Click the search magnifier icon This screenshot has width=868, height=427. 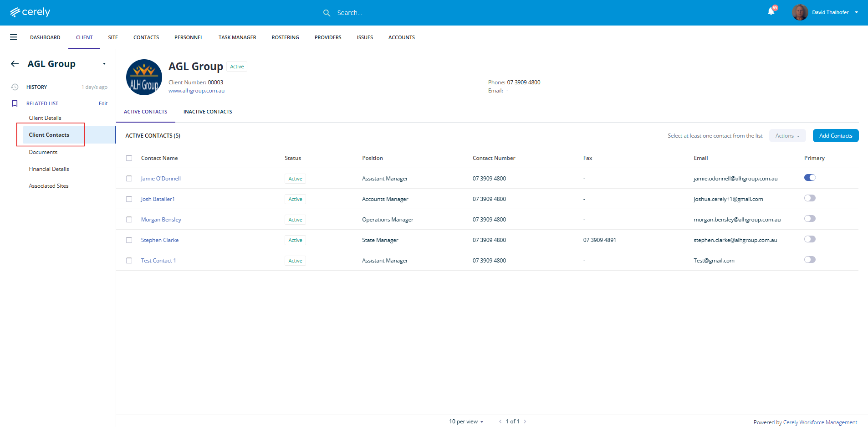tap(327, 13)
